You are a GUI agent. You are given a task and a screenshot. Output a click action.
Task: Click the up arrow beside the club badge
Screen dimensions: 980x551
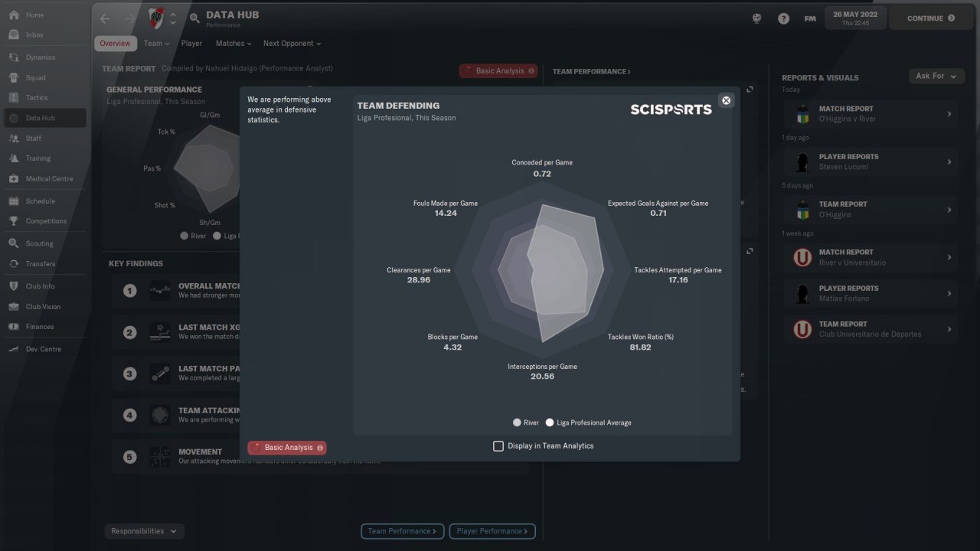172,15
